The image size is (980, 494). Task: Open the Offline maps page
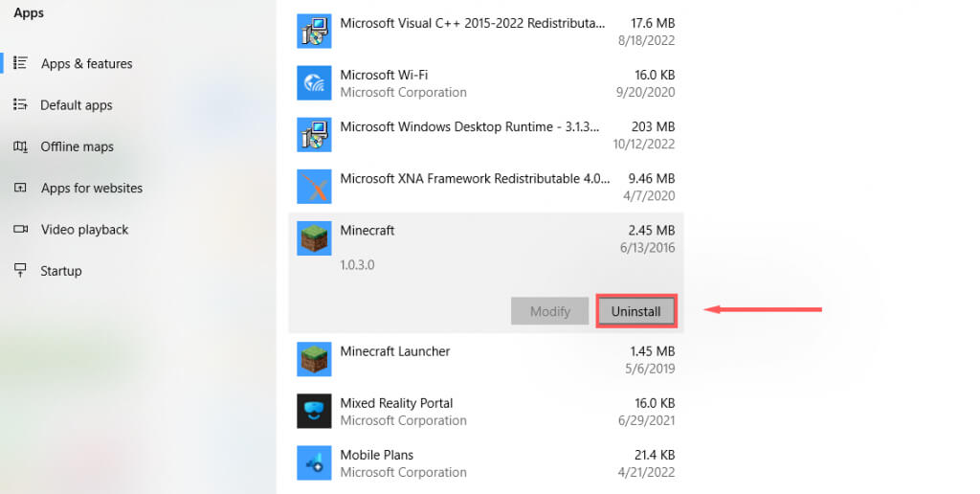click(x=77, y=146)
